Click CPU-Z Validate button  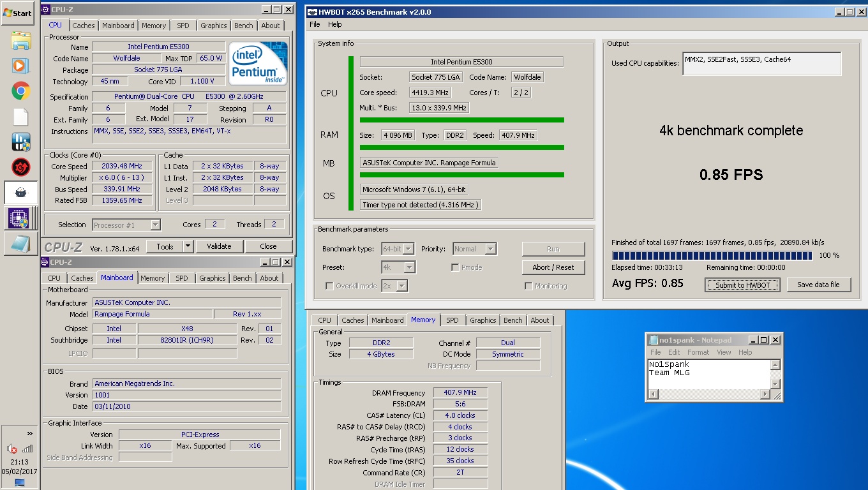click(x=219, y=246)
